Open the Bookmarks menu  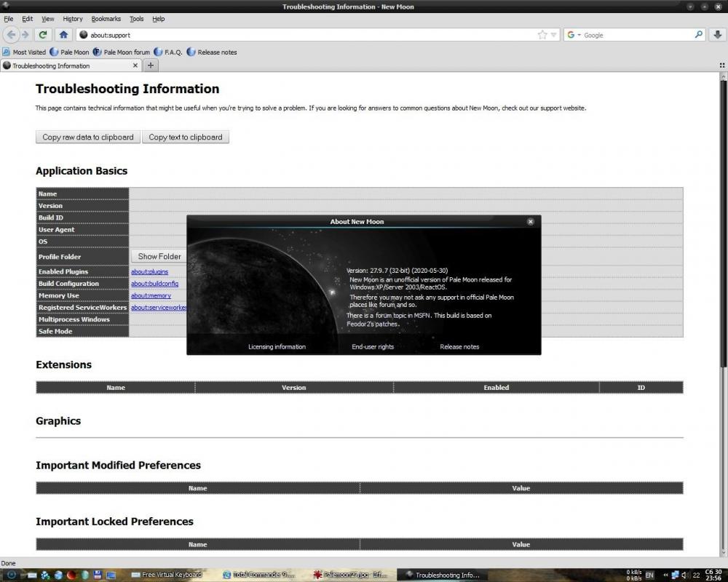point(106,19)
